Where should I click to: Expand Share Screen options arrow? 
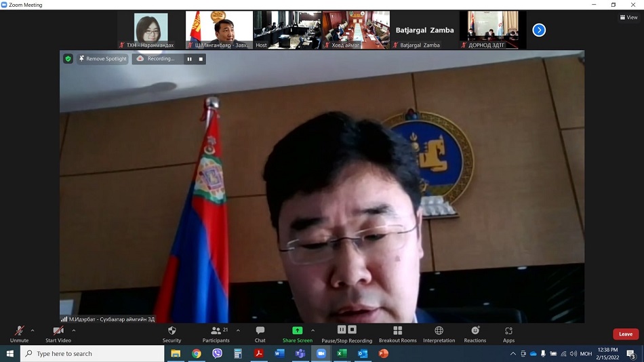313,331
